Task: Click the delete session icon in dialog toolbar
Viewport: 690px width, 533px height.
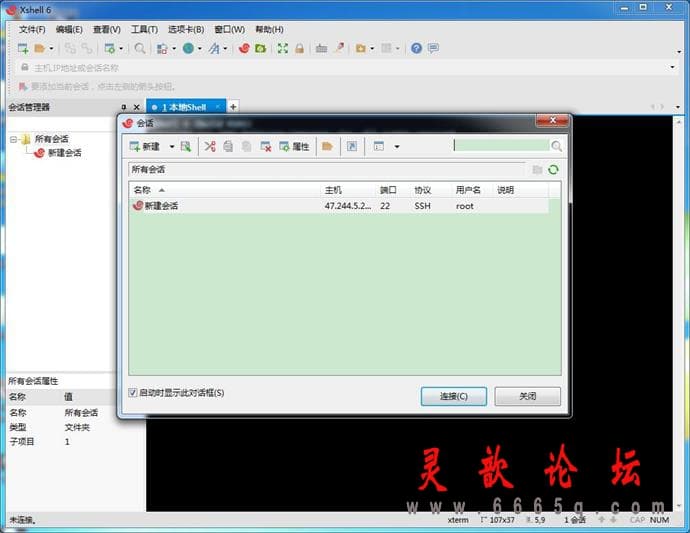Action: click(265, 147)
